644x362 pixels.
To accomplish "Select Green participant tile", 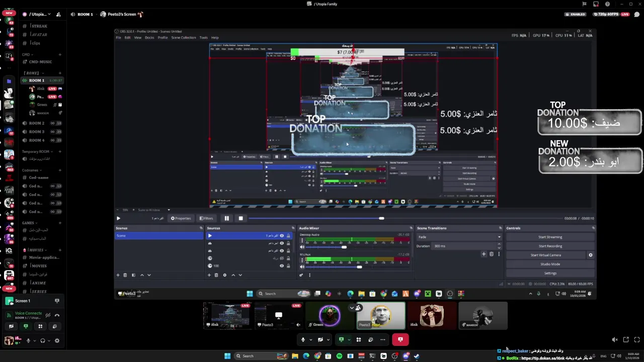I will pos(330,316).
